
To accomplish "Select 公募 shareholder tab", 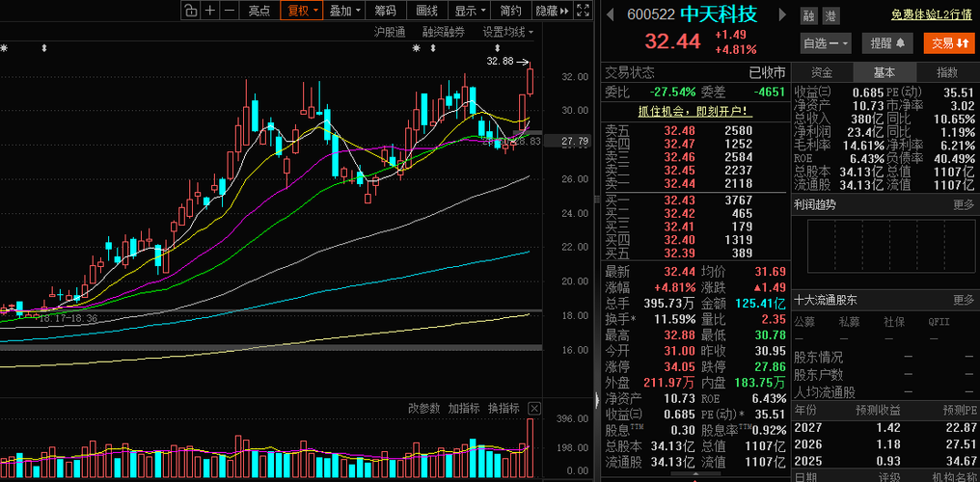I will 804,322.
